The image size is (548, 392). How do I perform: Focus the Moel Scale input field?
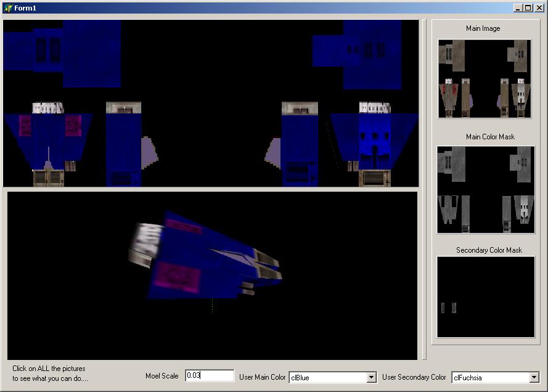tap(210, 375)
